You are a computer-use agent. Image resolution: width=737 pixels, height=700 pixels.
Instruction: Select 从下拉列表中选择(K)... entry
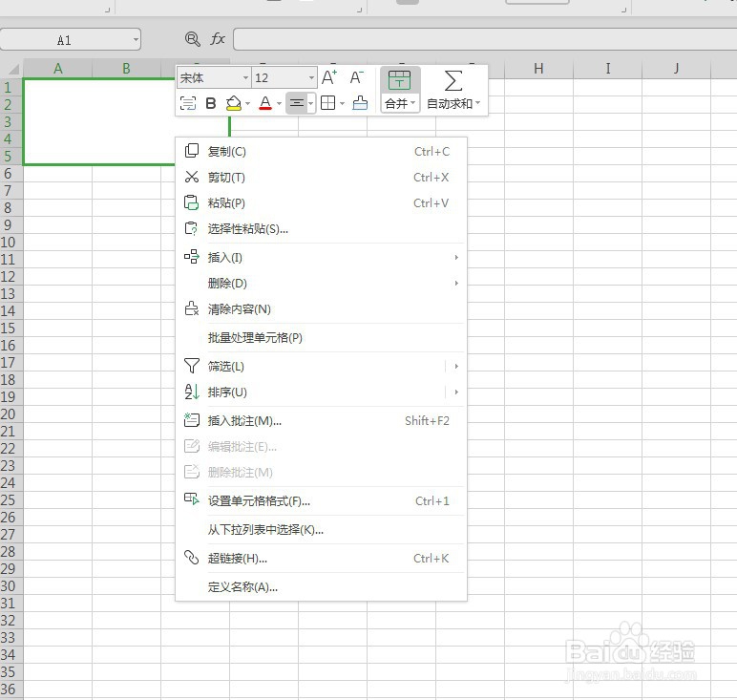click(321, 529)
